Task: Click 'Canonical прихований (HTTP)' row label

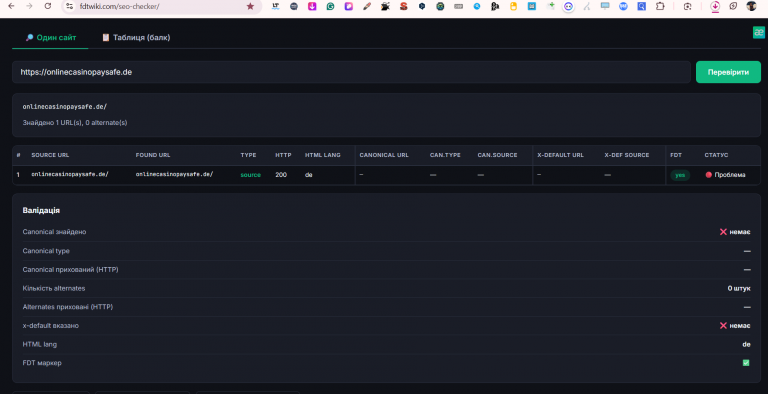Action: tap(71, 270)
